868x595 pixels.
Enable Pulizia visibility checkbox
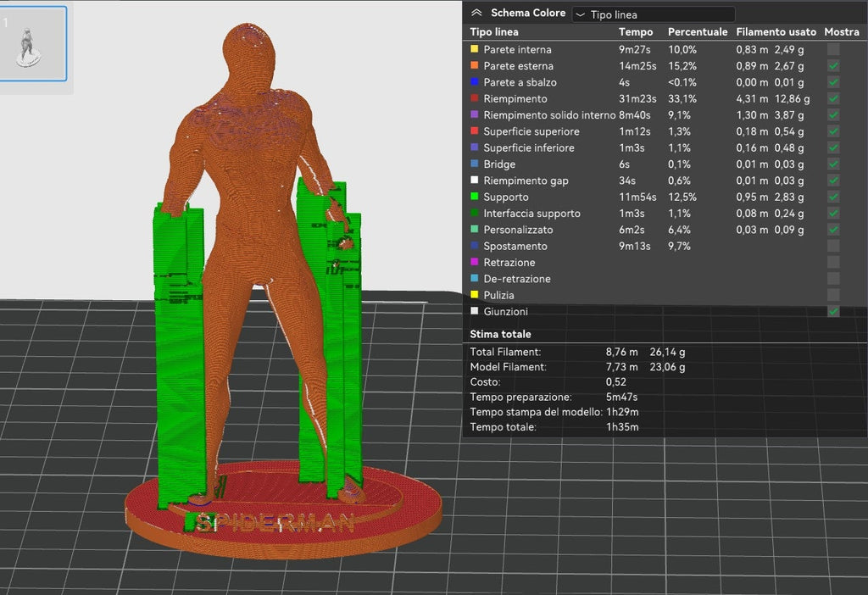click(833, 295)
